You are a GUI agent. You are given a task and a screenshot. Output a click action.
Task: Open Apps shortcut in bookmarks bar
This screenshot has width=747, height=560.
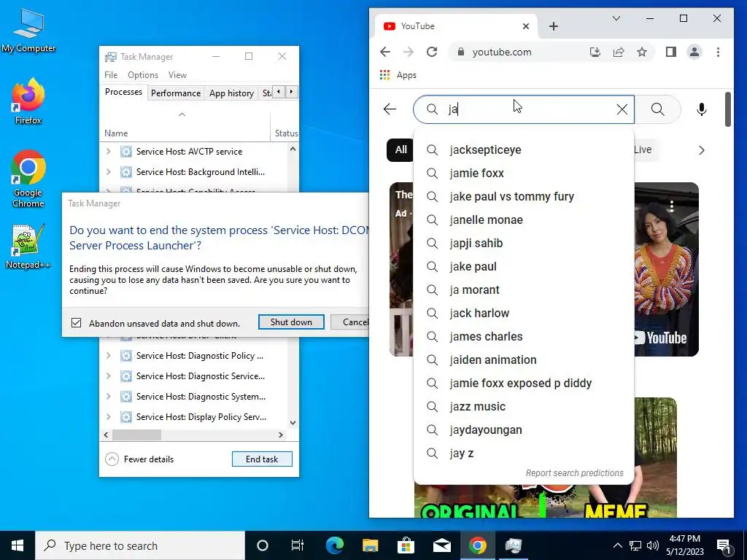coord(398,75)
